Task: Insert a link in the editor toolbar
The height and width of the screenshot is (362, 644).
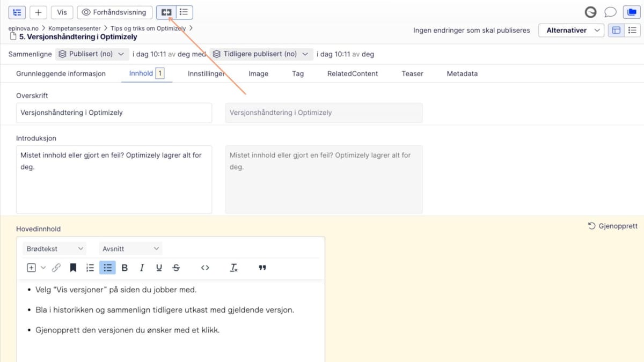Action: click(56, 268)
